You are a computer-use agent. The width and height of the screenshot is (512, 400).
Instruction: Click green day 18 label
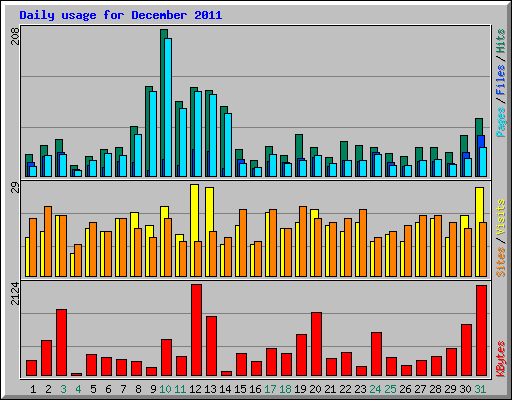(x=285, y=389)
